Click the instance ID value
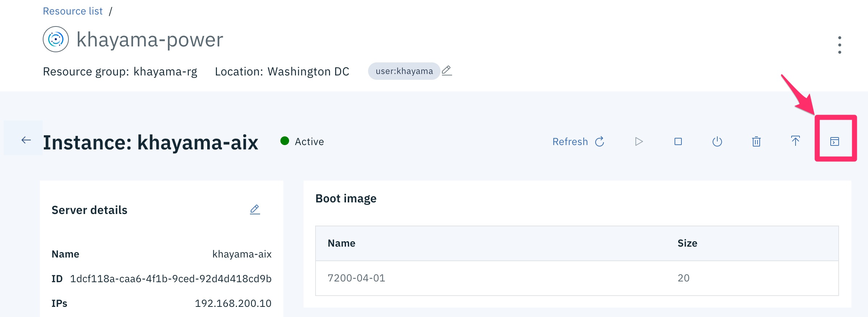Viewport: 868px width, 317px height. pos(171,279)
